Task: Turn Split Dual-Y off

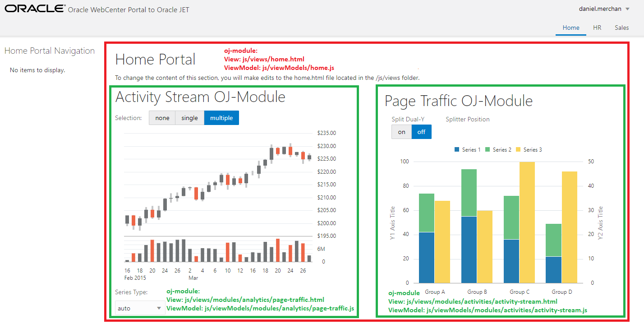Action: pos(421,132)
